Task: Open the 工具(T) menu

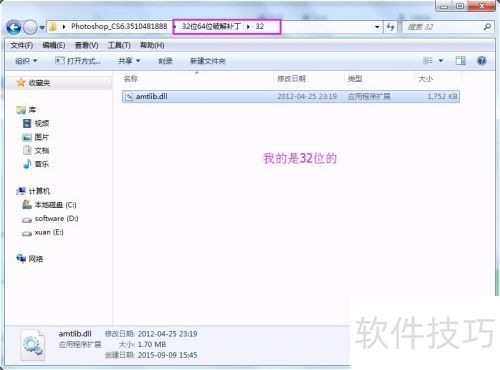Action: 119,45
